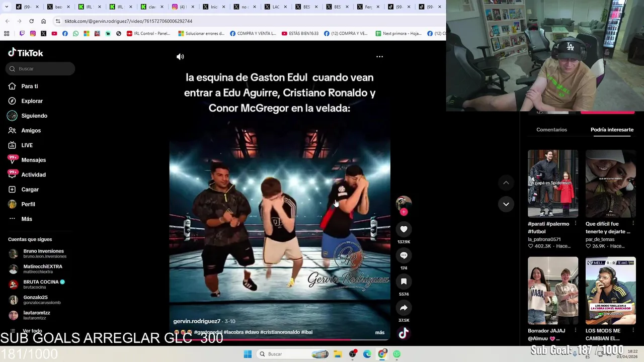Go to previous video with up chevron

pos(506,183)
